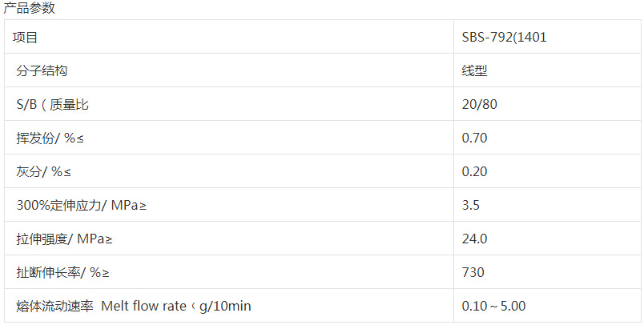644x329 pixels.
Task: Select the 3.5 value cell
Action: point(471,205)
